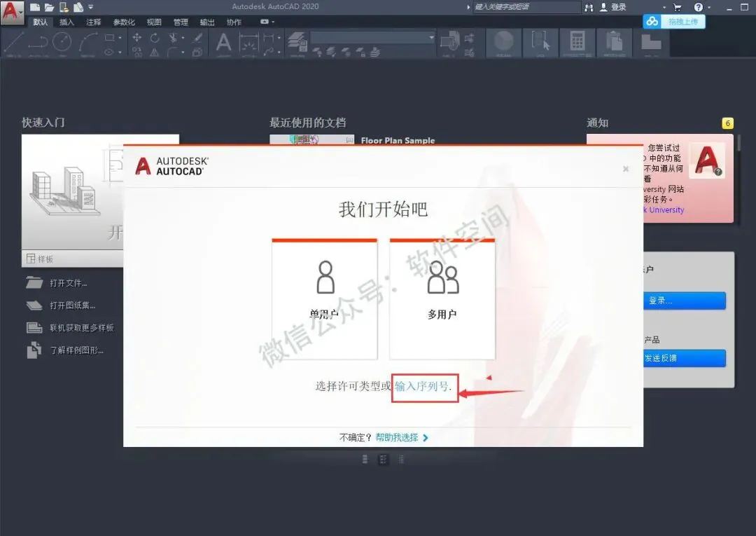Screen dimensions: 756x536
Task: Expand the quick access toolbar customize arrow
Action: tap(90, 7)
